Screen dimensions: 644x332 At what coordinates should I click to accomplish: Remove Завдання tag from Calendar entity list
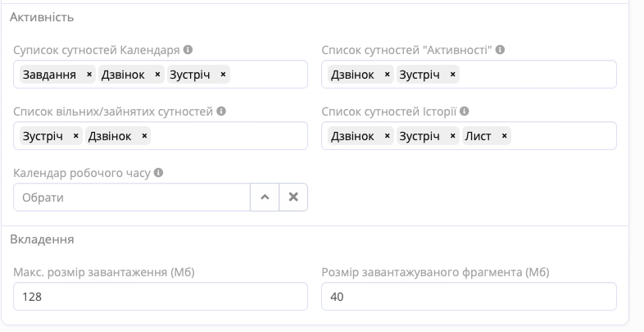click(x=89, y=75)
